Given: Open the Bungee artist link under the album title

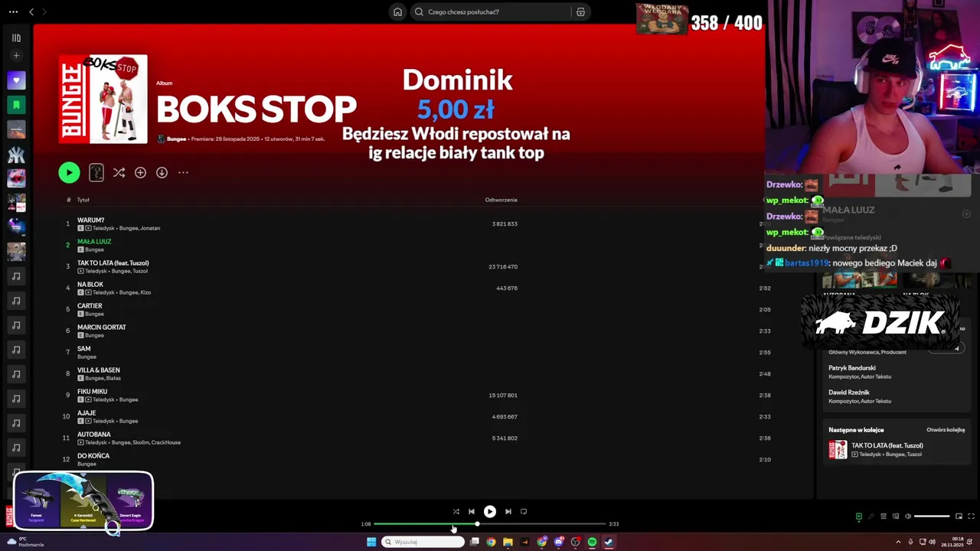Looking at the screenshot, I should [176, 139].
